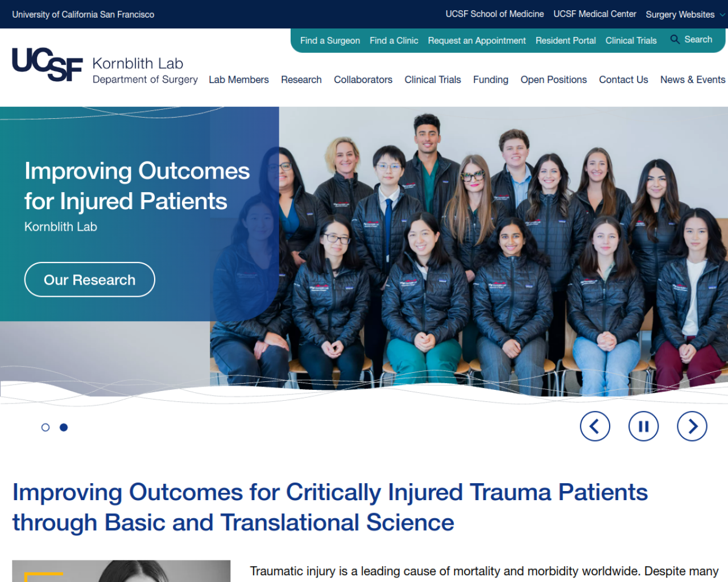Pause the carousel slideshow

tap(643, 426)
